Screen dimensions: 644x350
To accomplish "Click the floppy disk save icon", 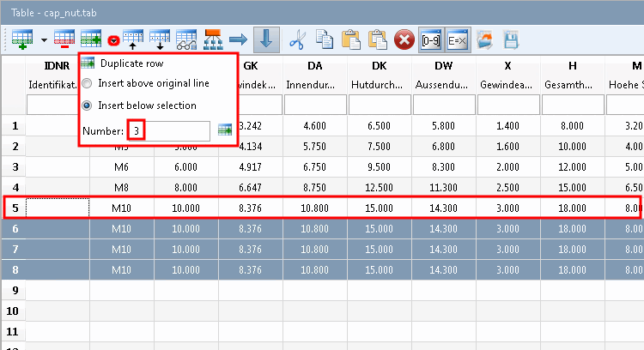I will point(511,40).
